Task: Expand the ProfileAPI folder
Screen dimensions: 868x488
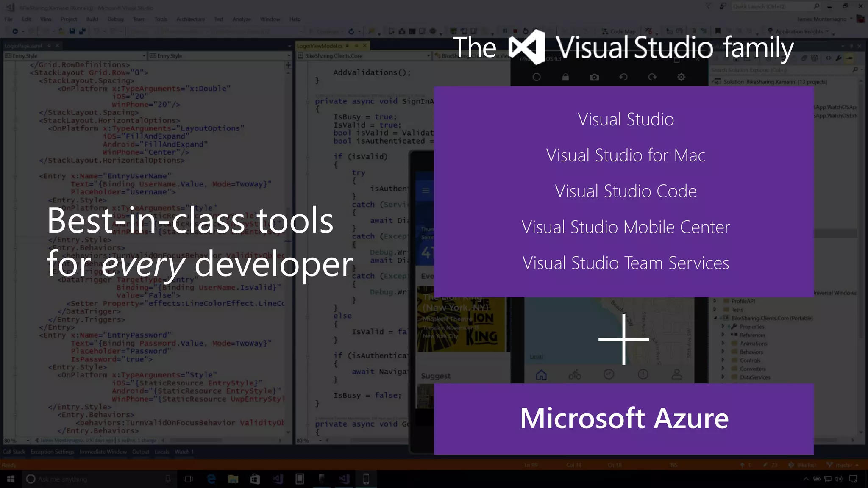Action: [x=715, y=301]
